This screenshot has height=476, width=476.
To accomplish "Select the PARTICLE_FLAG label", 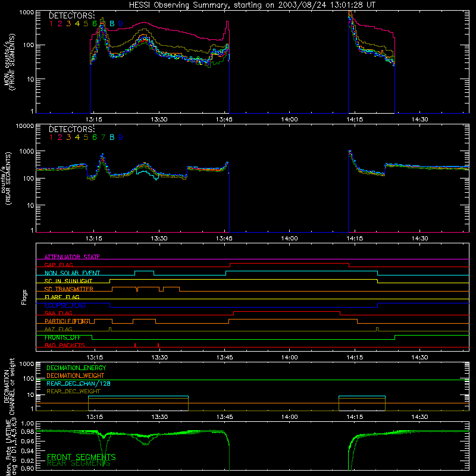I will (67, 321).
